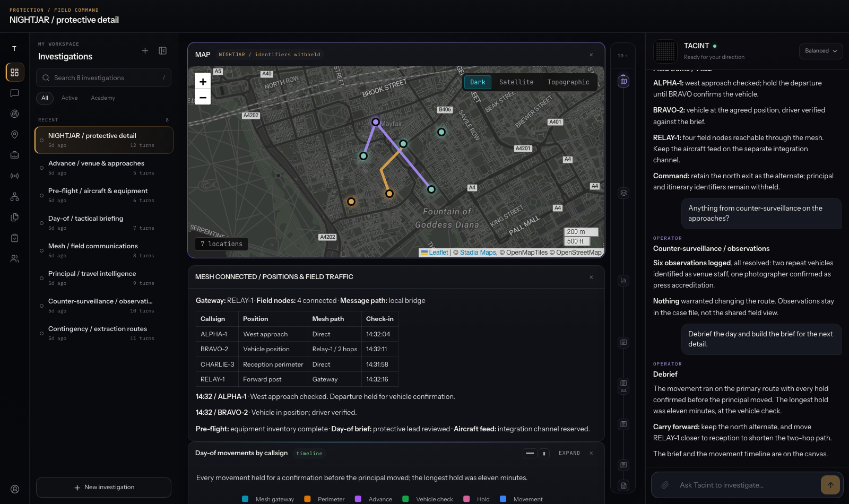
Task: Click the Search 8 investigations field
Action: click(x=103, y=77)
